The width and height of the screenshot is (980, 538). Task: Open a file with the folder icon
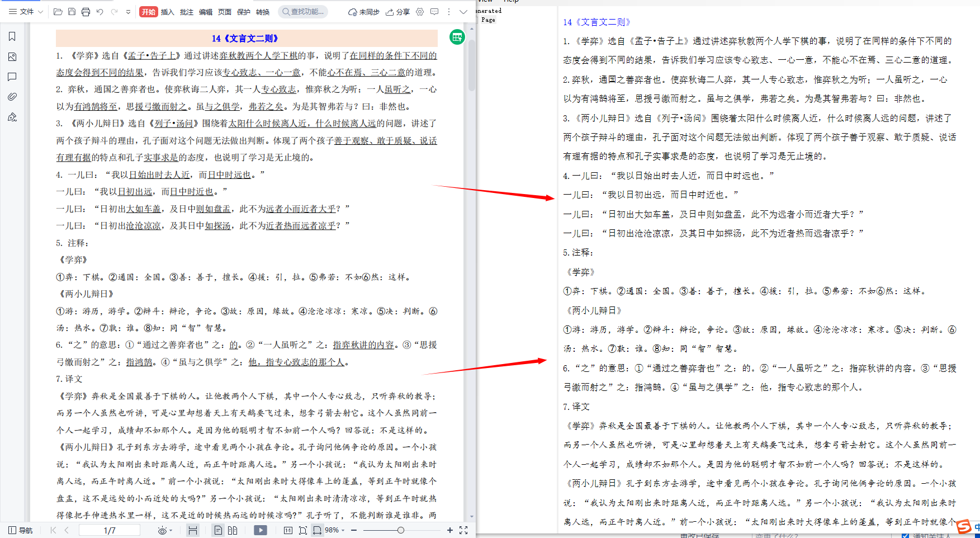click(x=58, y=11)
